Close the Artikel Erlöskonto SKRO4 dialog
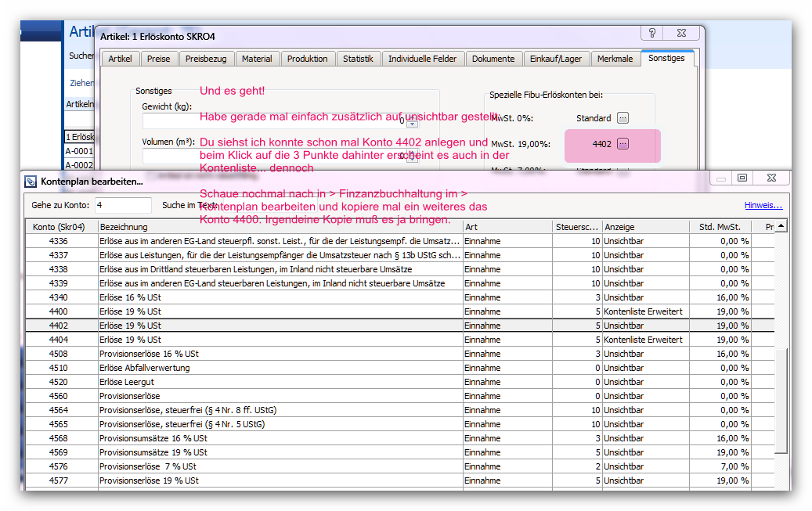 (x=682, y=33)
